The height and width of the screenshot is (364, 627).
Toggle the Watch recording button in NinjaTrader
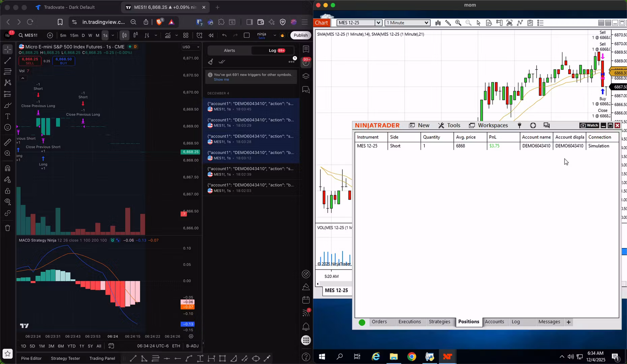click(589, 125)
